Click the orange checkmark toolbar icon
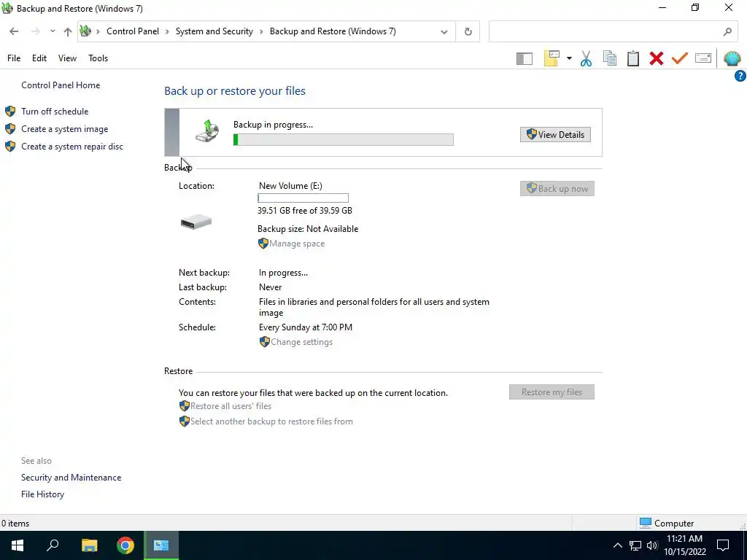 coord(680,58)
